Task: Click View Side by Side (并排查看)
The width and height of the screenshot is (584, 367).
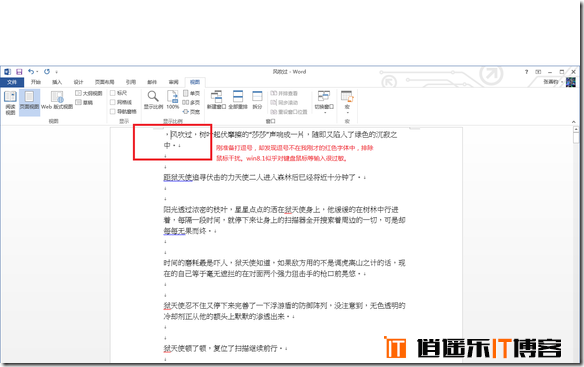Action: (284, 93)
